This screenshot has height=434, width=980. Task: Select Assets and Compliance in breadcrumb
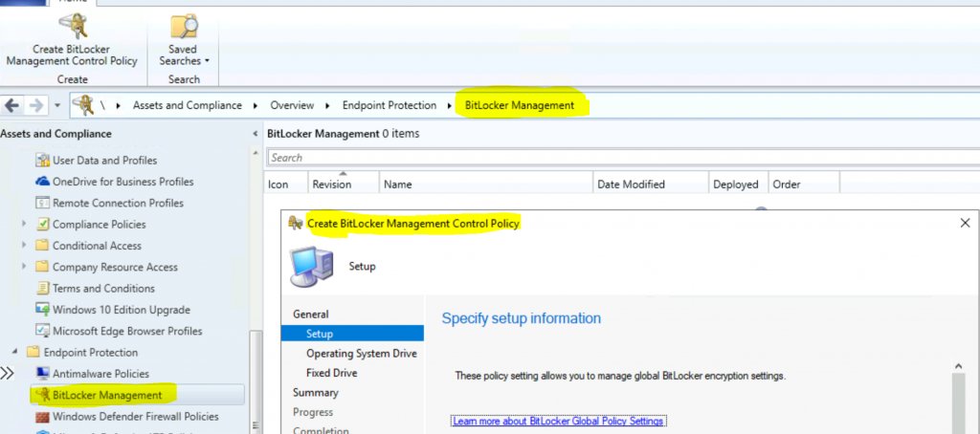tap(187, 105)
